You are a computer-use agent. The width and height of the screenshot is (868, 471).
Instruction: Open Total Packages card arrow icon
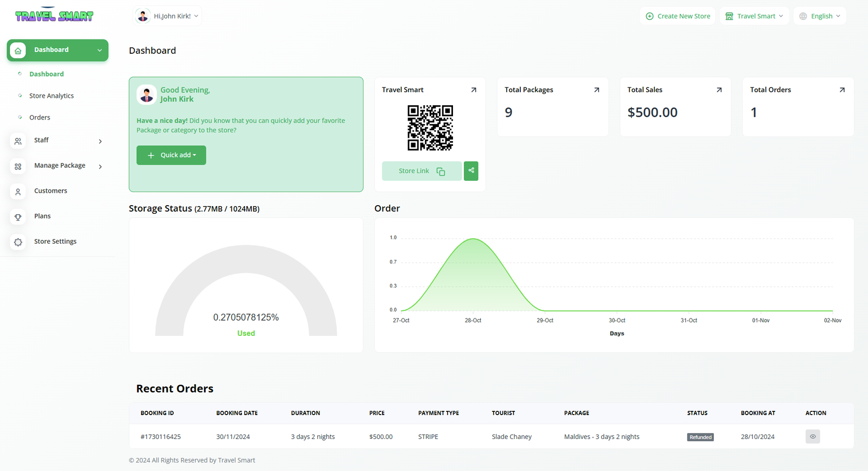596,90
